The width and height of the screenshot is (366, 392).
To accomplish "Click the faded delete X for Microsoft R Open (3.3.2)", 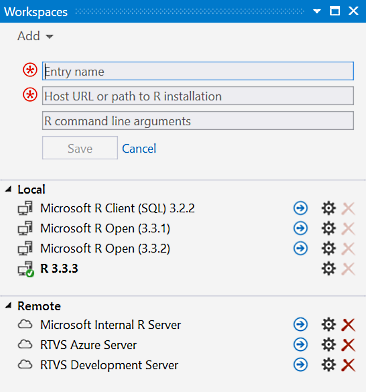I will tap(348, 249).
